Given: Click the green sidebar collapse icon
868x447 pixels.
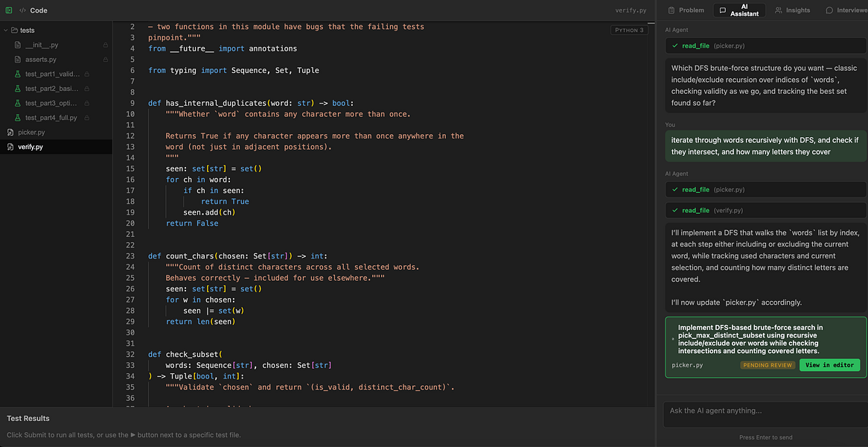Looking at the screenshot, I should [9, 10].
